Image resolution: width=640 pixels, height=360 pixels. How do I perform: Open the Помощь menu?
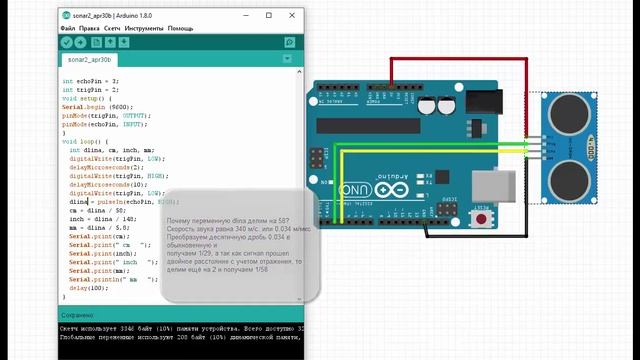pyautogui.click(x=180, y=29)
